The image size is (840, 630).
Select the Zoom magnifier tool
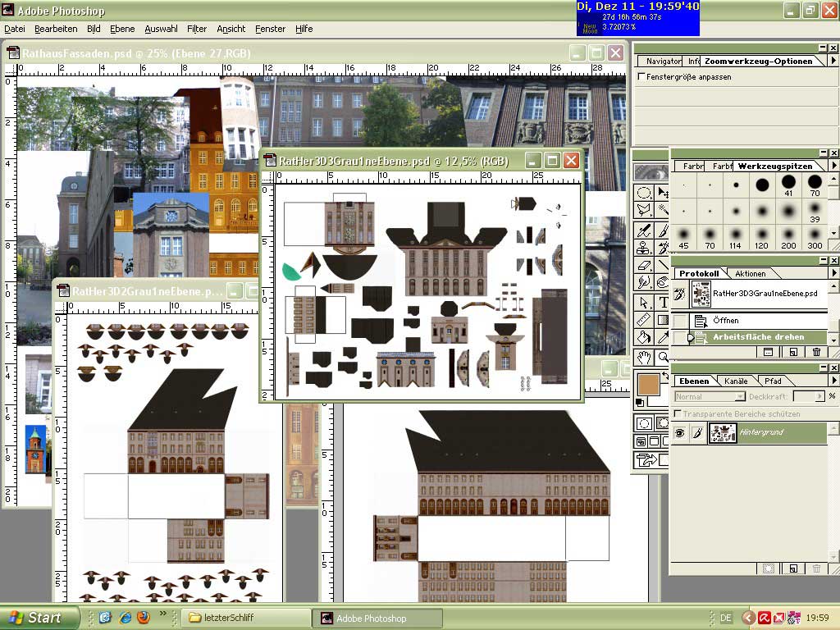(663, 357)
